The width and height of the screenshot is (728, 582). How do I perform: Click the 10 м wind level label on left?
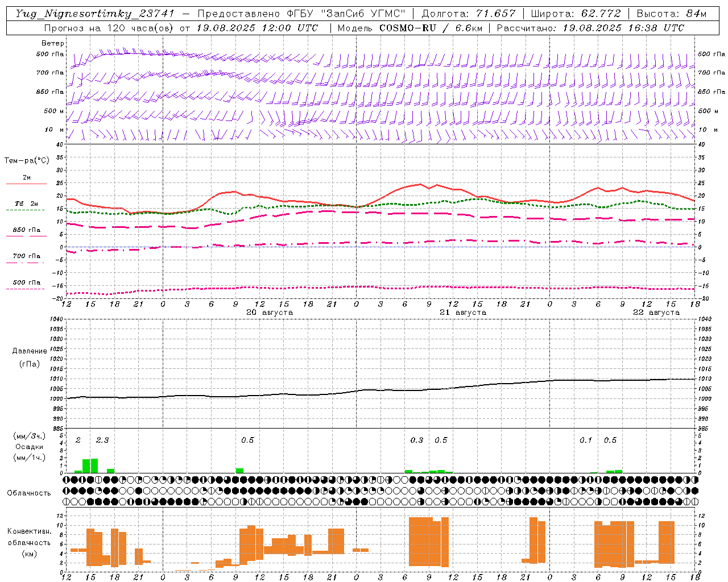coord(55,130)
